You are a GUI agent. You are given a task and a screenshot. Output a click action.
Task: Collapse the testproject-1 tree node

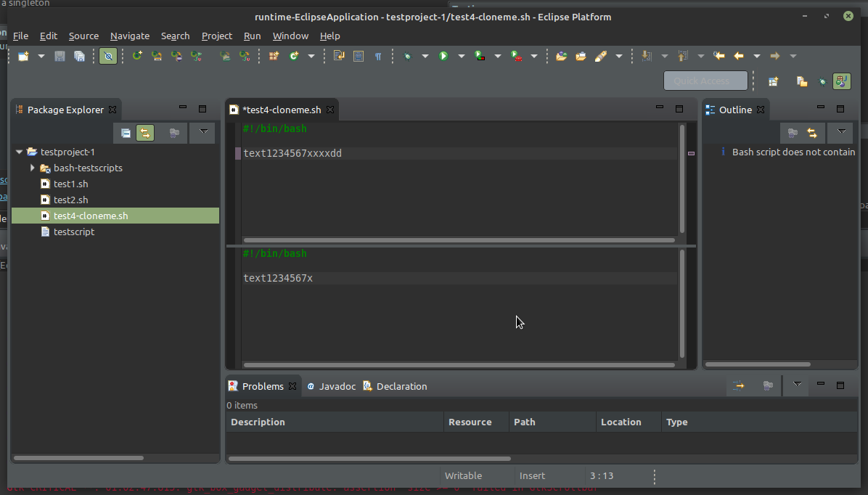coord(20,152)
